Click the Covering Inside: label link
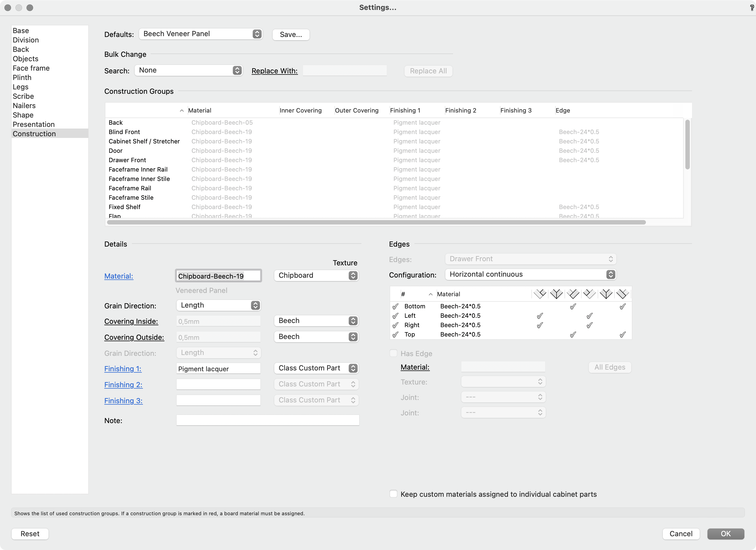 [131, 321]
